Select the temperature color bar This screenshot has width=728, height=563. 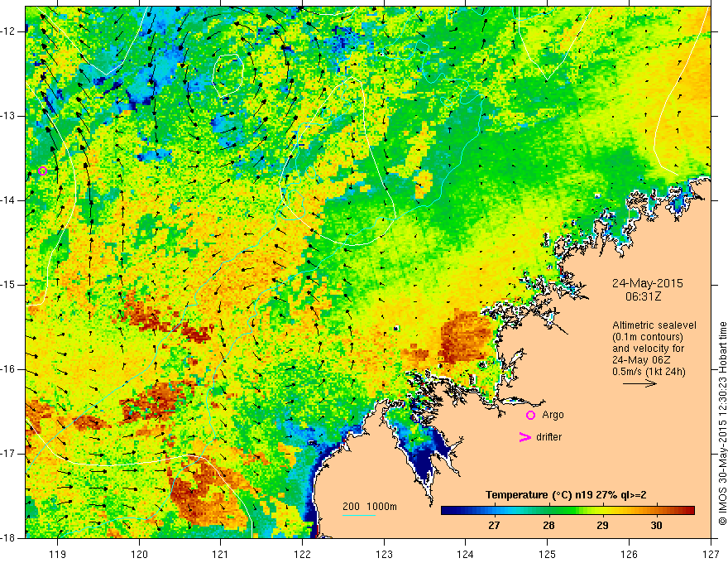click(x=568, y=511)
